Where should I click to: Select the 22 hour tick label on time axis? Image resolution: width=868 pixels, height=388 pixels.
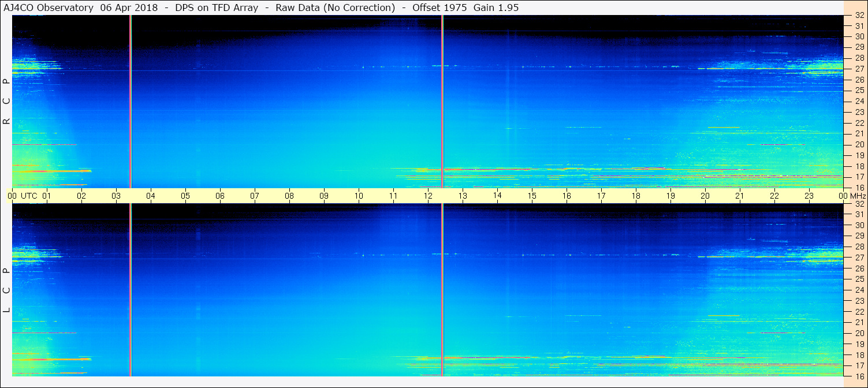point(774,196)
